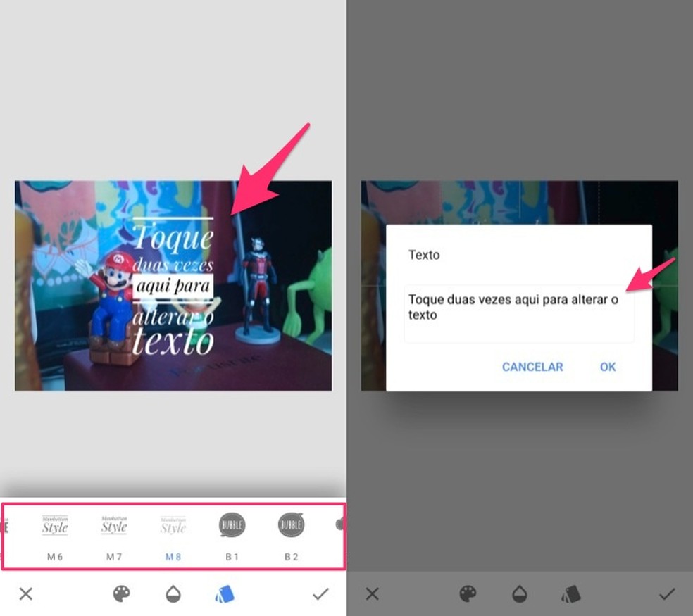
Task: Cancel text editing with the X icon
Action: click(25, 593)
